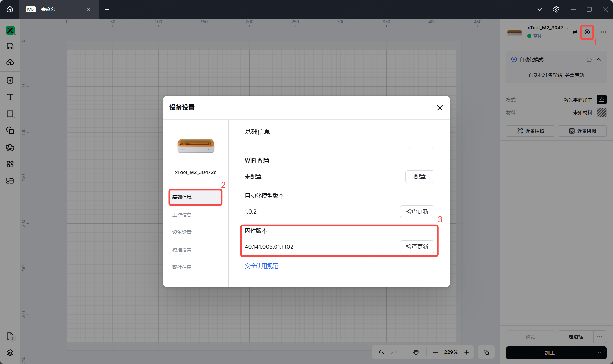Click the copy canvas icon at bottom
This screenshot has width=613, height=364.
pyautogui.click(x=486, y=352)
